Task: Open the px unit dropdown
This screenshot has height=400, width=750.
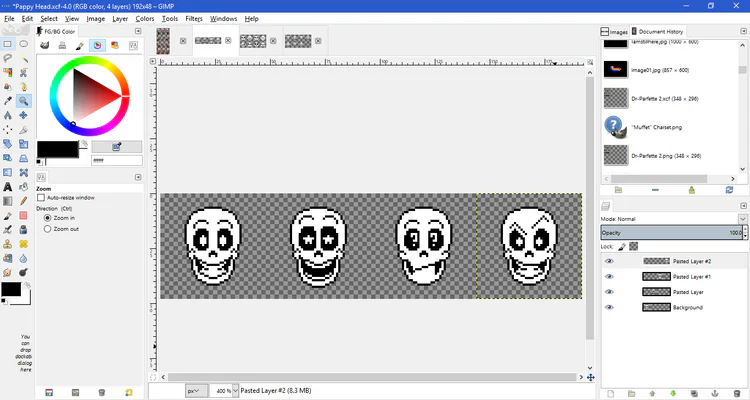Action: 197,390
